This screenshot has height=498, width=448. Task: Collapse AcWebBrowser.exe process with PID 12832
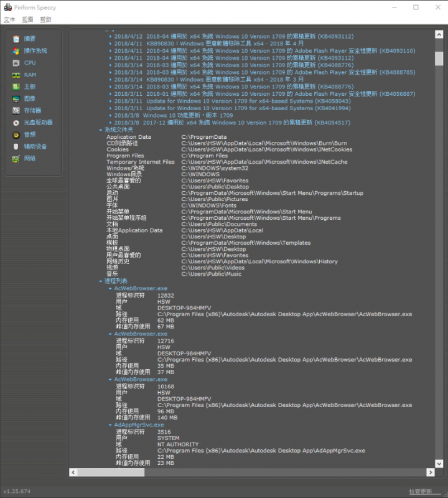[110, 289]
